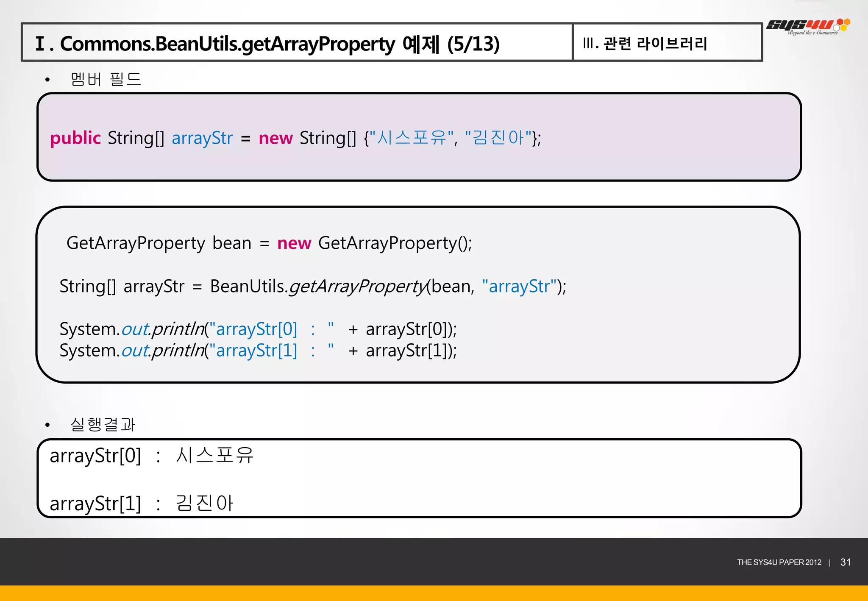Click the bullet heading '실행결과'

tap(103, 424)
